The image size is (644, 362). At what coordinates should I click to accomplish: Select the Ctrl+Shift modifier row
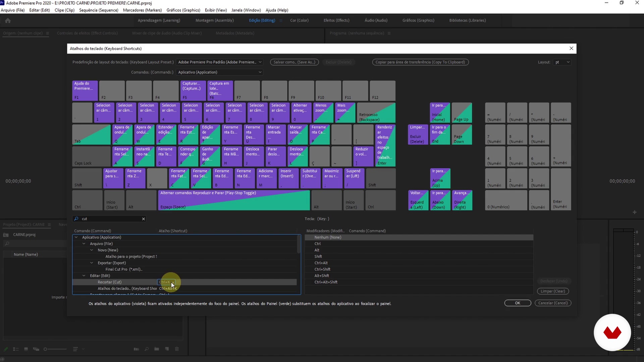419,269
